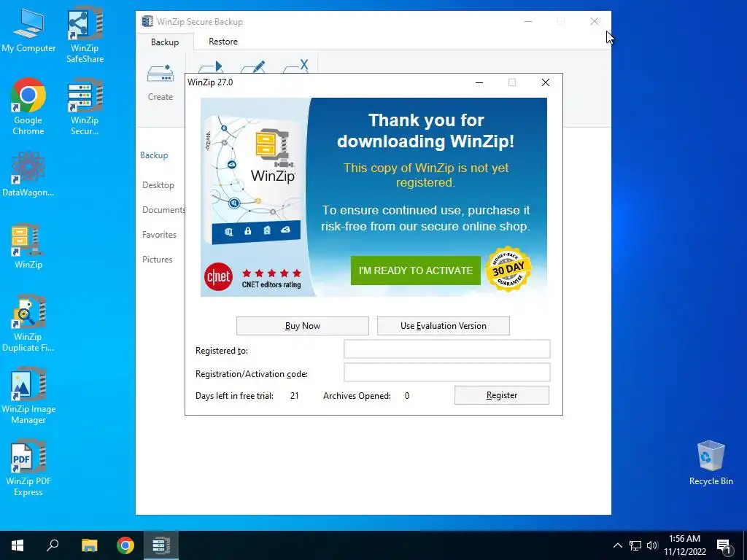Click the Backup section heading in sidebar
747x560 pixels.
[x=154, y=155]
